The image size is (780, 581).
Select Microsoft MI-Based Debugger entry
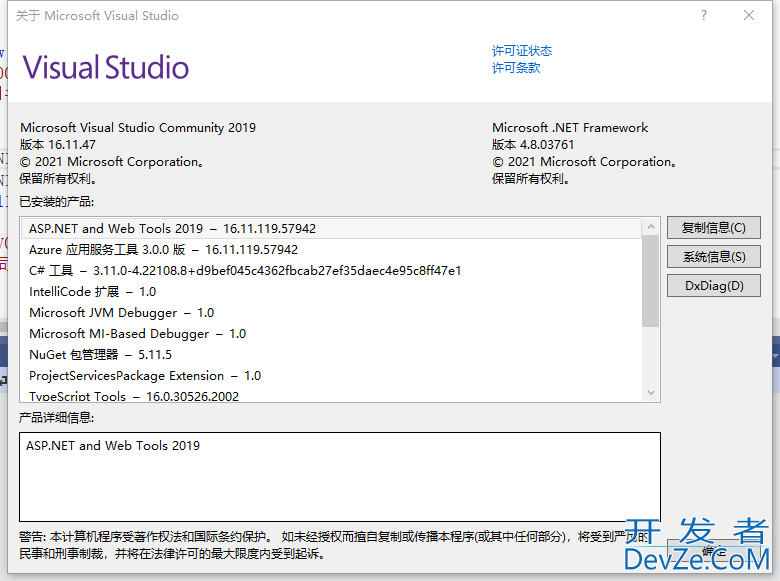(137, 334)
